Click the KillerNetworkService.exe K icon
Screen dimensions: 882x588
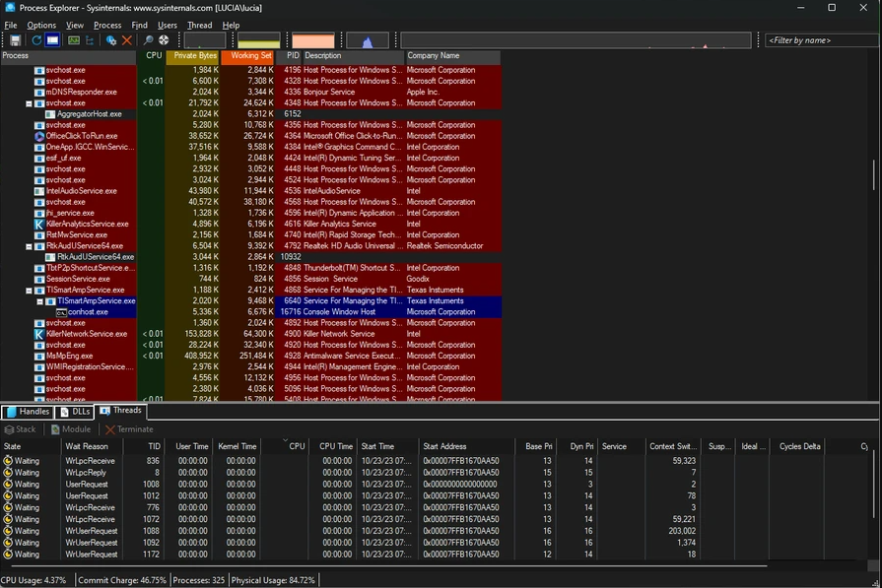point(39,334)
